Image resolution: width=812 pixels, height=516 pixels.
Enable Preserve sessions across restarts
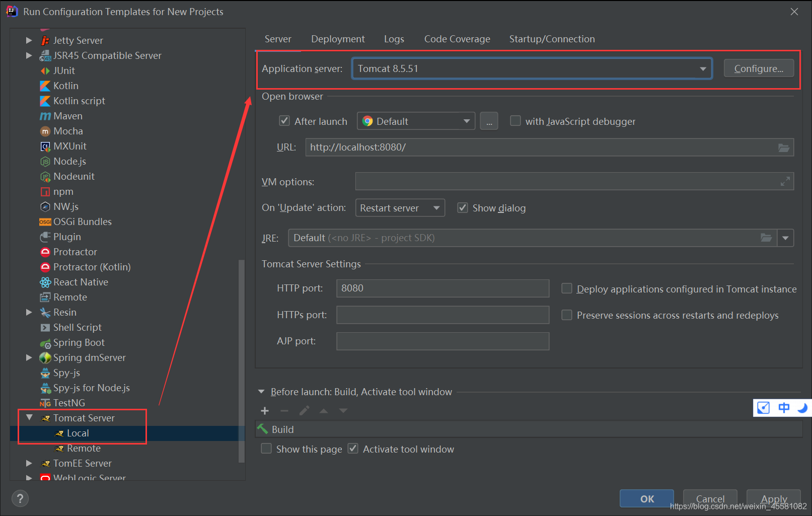click(567, 315)
